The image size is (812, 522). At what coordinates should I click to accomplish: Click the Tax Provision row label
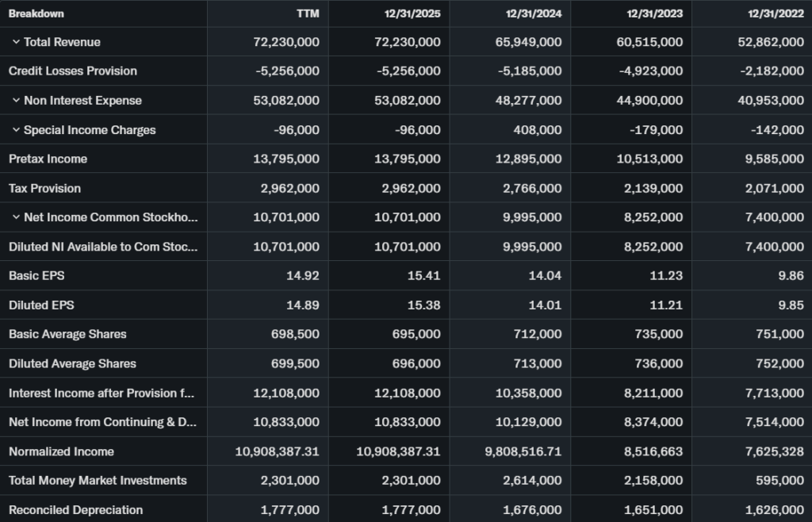point(45,188)
